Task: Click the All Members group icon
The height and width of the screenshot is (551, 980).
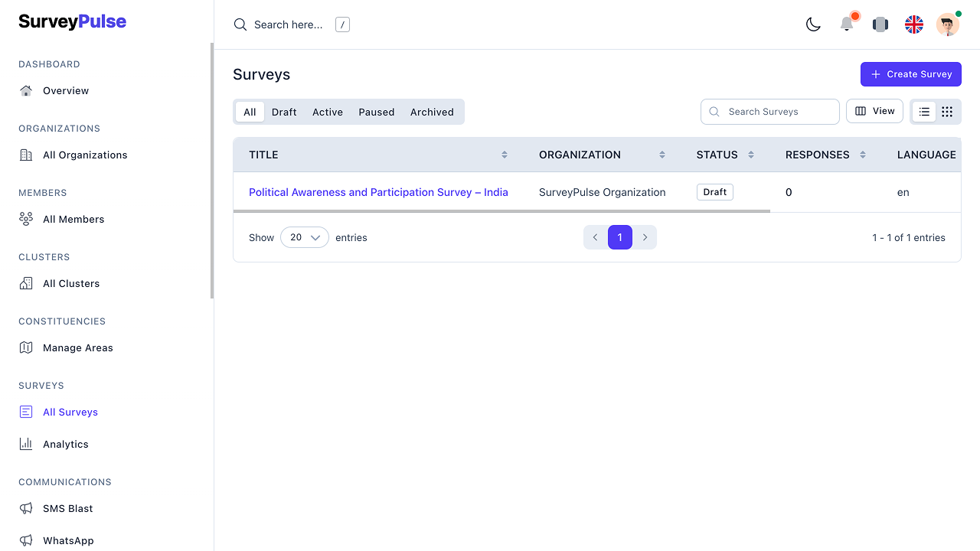Action: coord(26,219)
